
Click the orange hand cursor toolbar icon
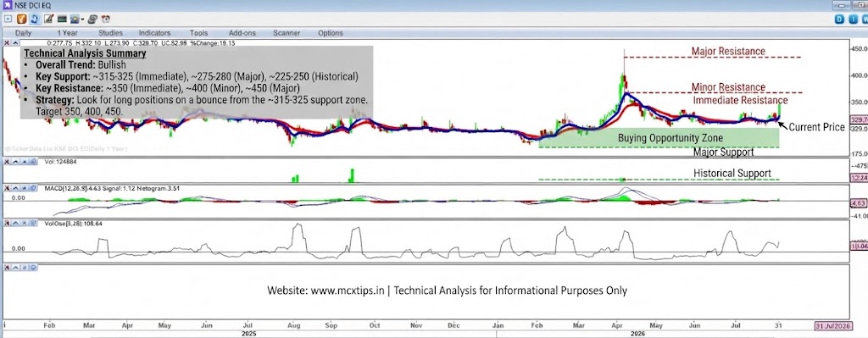click(x=21, y=19)
